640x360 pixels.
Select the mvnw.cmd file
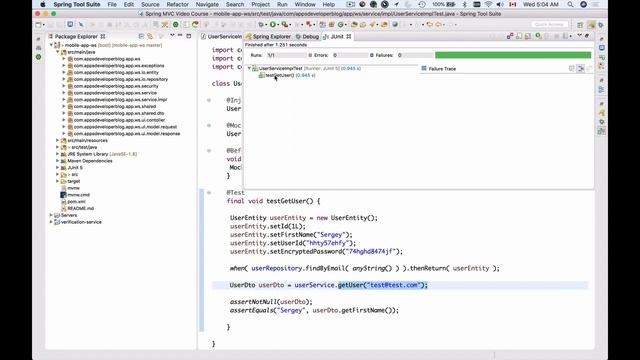point(78,195)
